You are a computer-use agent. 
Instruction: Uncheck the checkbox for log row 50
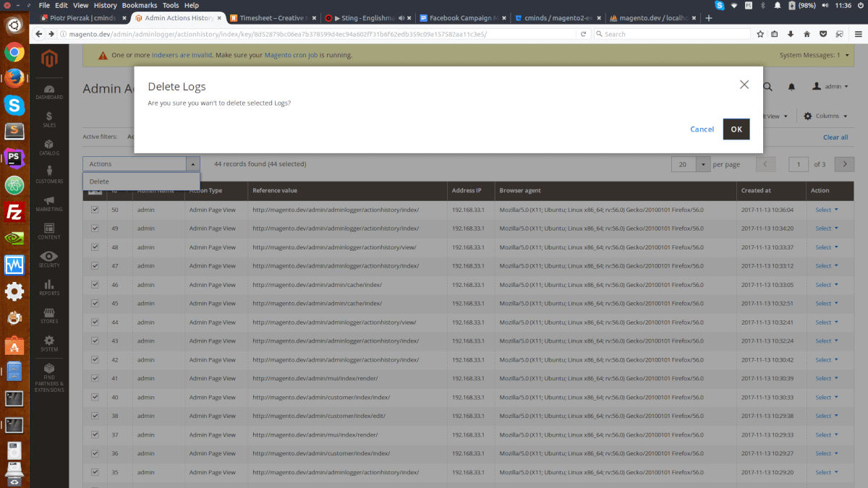click(95, 210)
